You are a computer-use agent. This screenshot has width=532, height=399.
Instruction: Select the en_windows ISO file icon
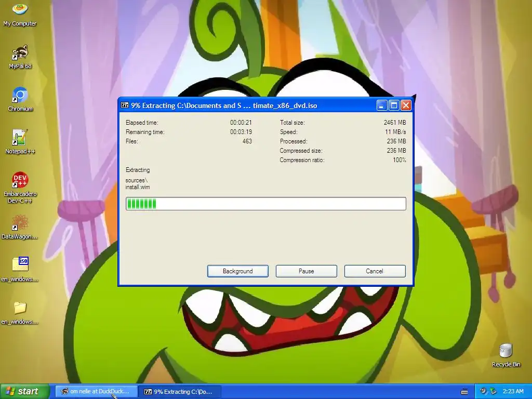pos(20,270)
